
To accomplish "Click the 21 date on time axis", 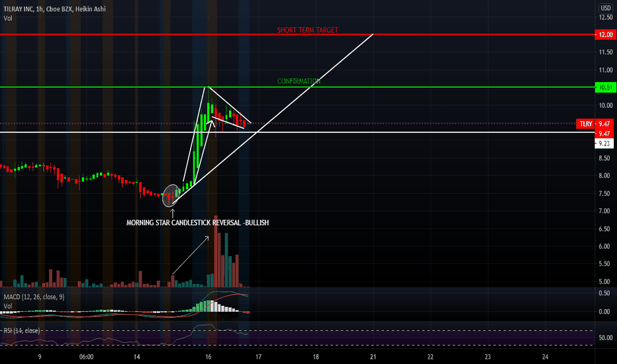I will click(373, 357).
